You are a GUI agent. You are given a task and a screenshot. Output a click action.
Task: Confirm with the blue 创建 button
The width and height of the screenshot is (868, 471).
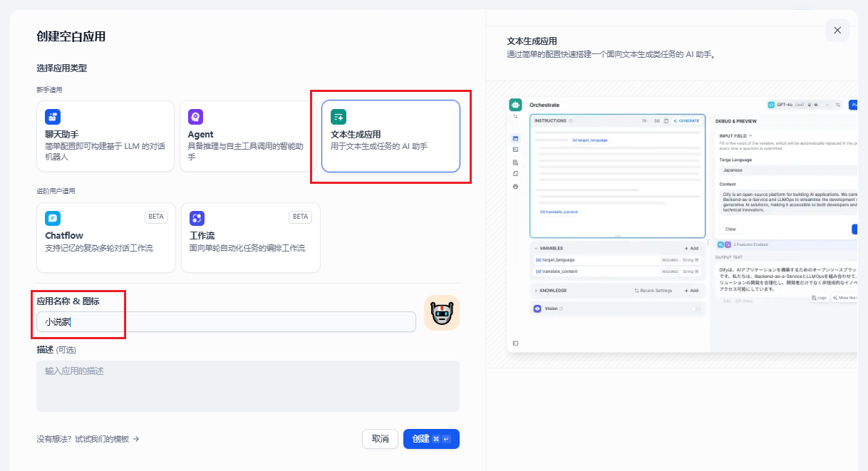431,439
